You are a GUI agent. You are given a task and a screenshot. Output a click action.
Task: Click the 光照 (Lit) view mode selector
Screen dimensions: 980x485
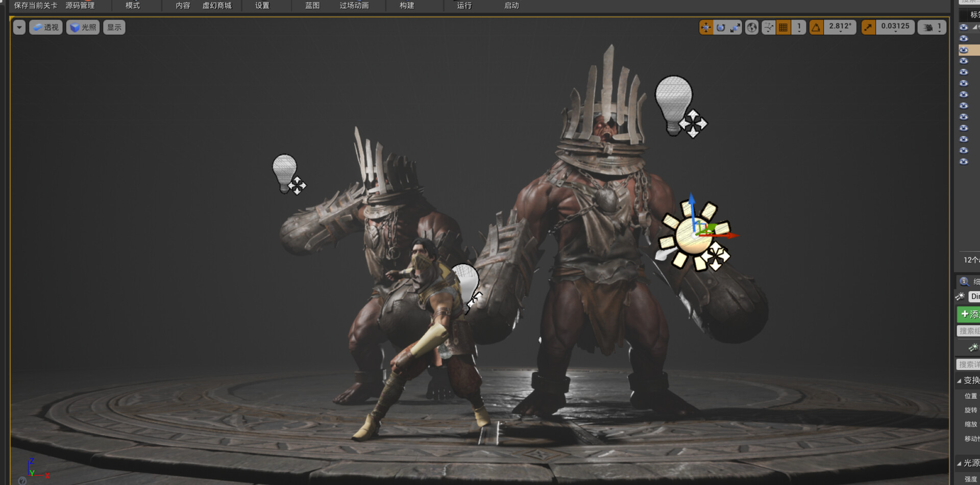tap(82, 27)
